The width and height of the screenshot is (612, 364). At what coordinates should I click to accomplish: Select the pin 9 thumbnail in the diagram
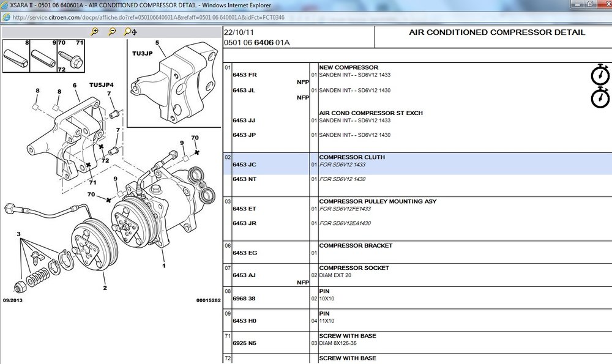pos(43,56)
